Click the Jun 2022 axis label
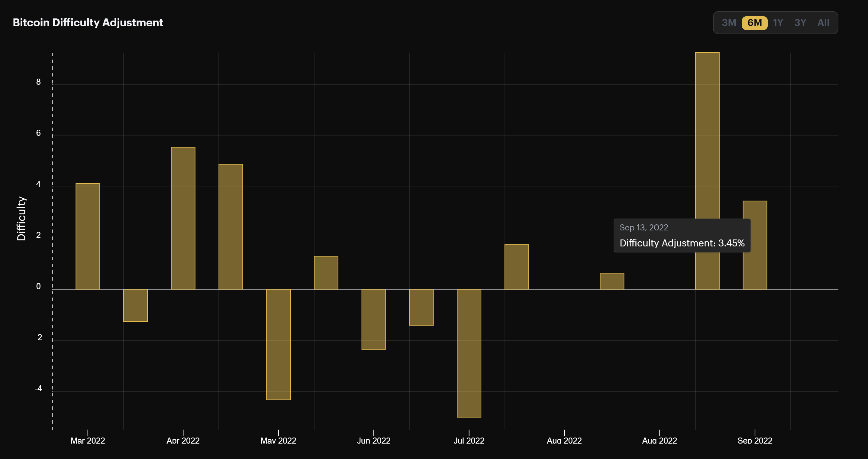 click(x=373, y=441)
